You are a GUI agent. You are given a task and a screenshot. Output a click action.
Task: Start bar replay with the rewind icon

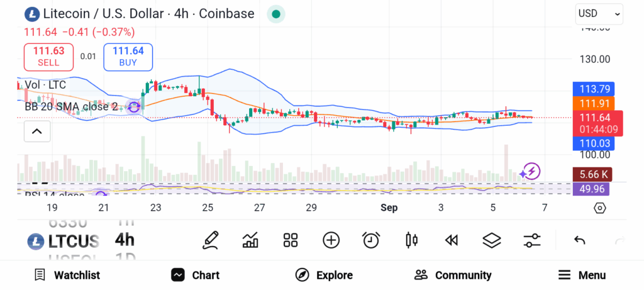(x=451, y=240)
